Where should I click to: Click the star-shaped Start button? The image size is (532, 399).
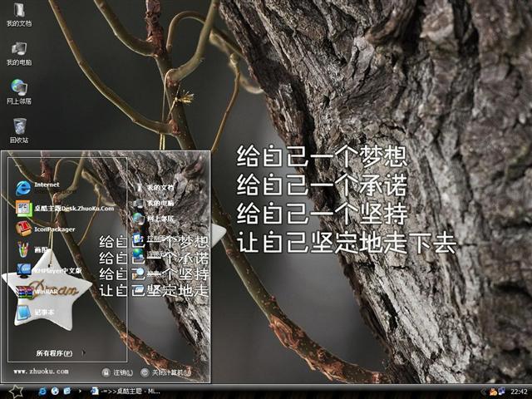(16, 392)
